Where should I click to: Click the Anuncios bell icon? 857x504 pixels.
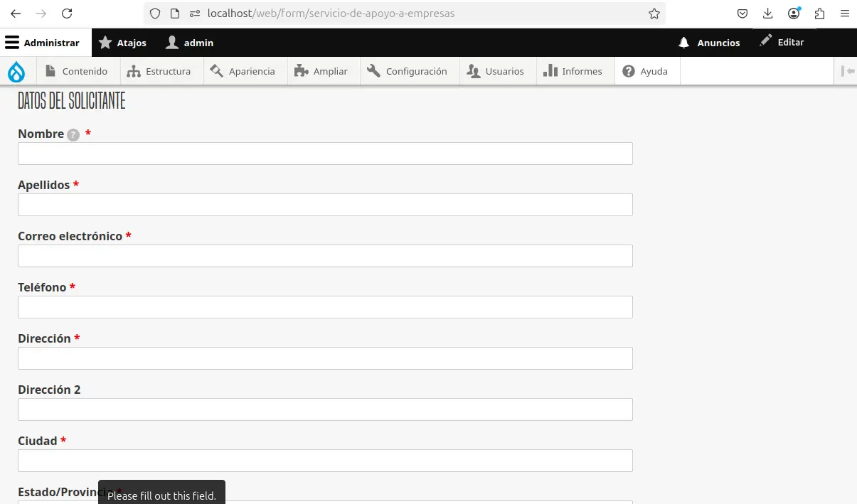683,42
